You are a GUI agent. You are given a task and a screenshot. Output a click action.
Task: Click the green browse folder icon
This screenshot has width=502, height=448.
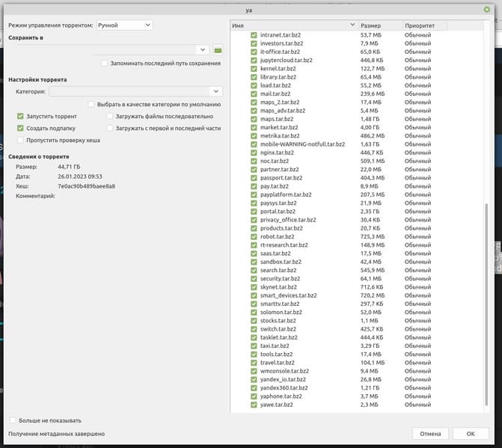pos(218,50)
